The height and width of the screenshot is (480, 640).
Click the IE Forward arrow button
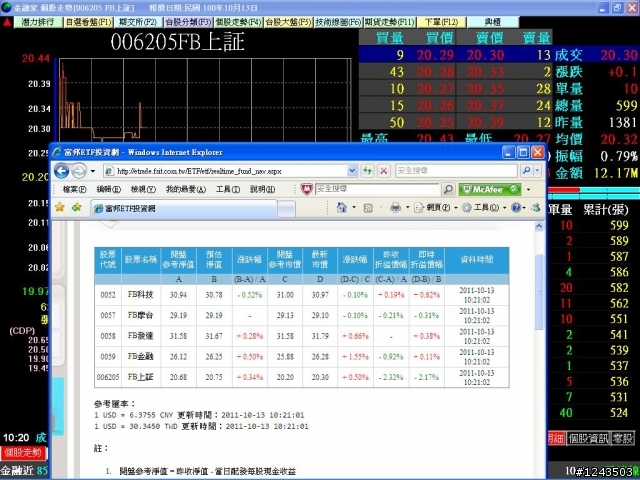pos(79,171)
